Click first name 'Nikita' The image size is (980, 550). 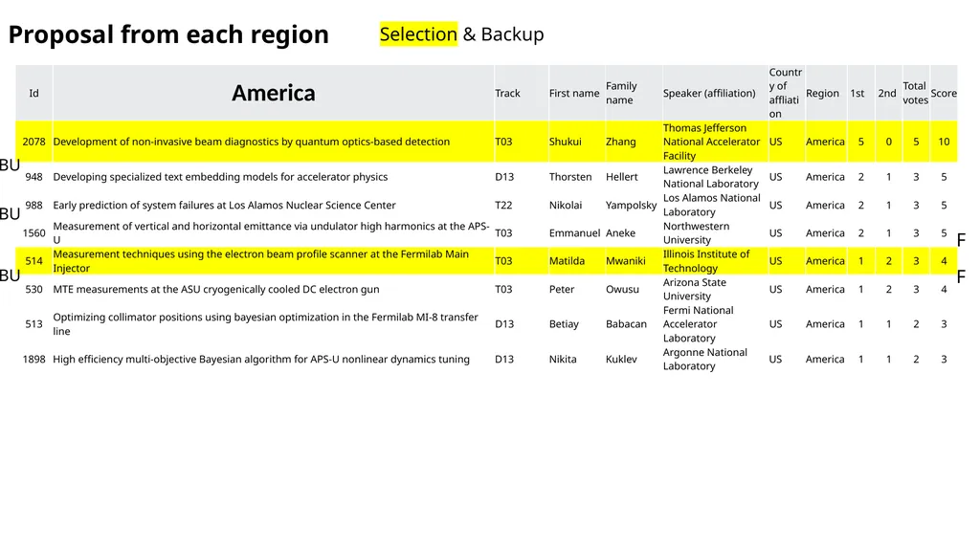coord(563,360)
